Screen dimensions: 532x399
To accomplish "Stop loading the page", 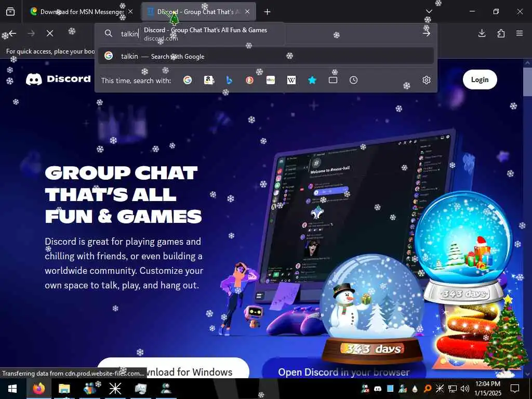I will [x=50, y=33].
